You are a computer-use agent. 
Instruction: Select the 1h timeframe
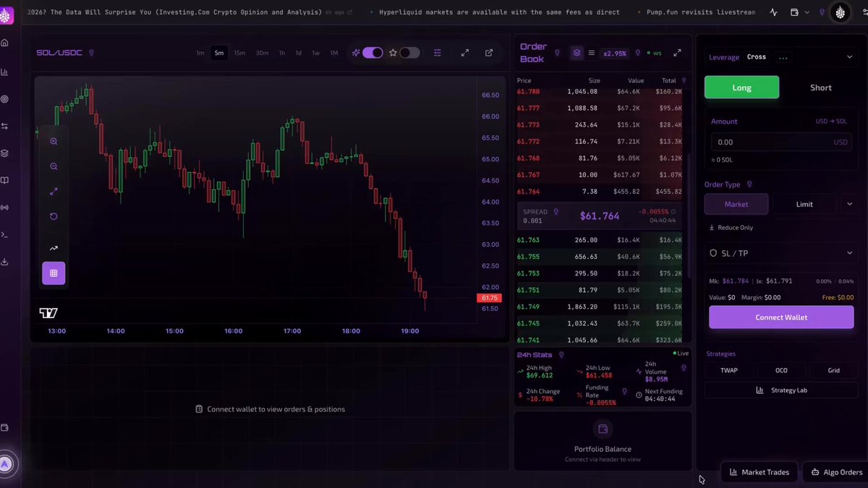(282, 53)
